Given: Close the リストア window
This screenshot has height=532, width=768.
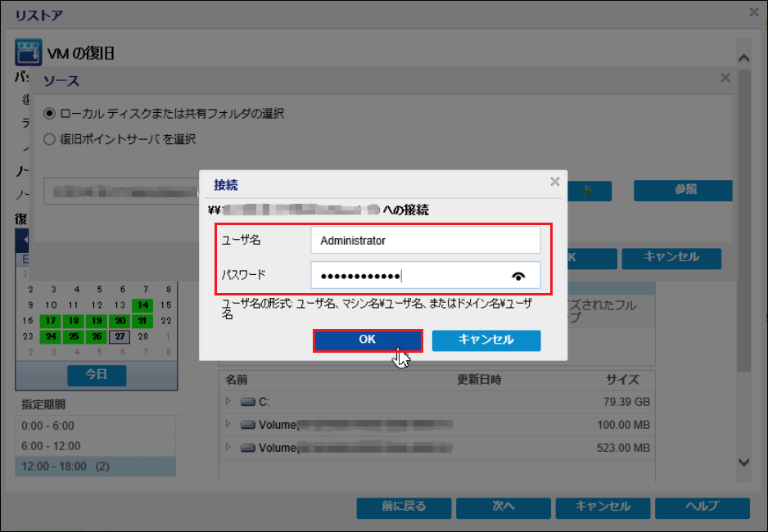Looking at the screenshot, I should pyautogui.click(x=754, y=12).
